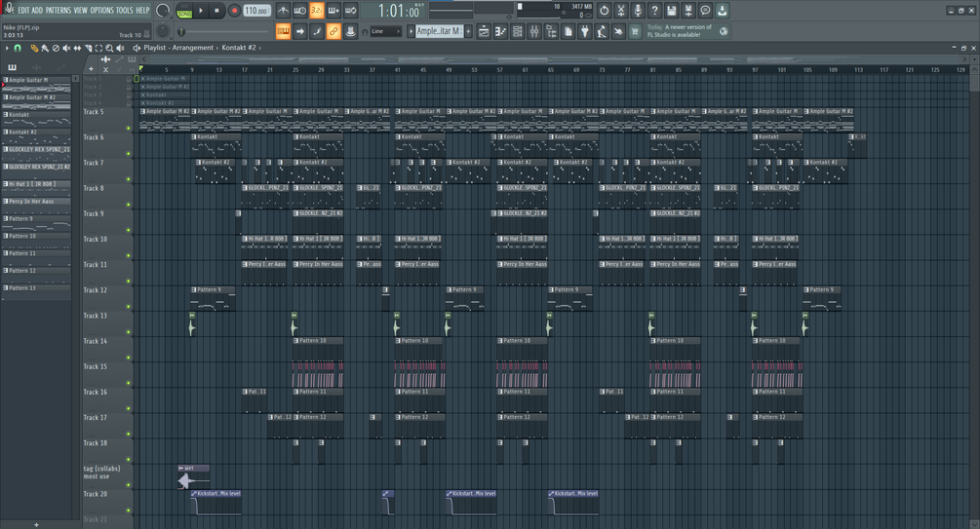Toggle loop recording button
The height and width of the screenshot is (529, 980).
[351, 11]
